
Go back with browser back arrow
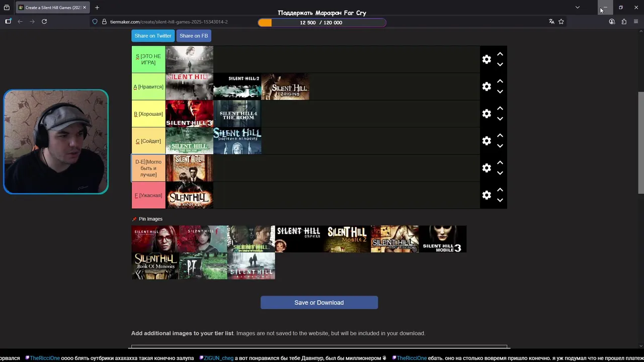coord(20,22)
